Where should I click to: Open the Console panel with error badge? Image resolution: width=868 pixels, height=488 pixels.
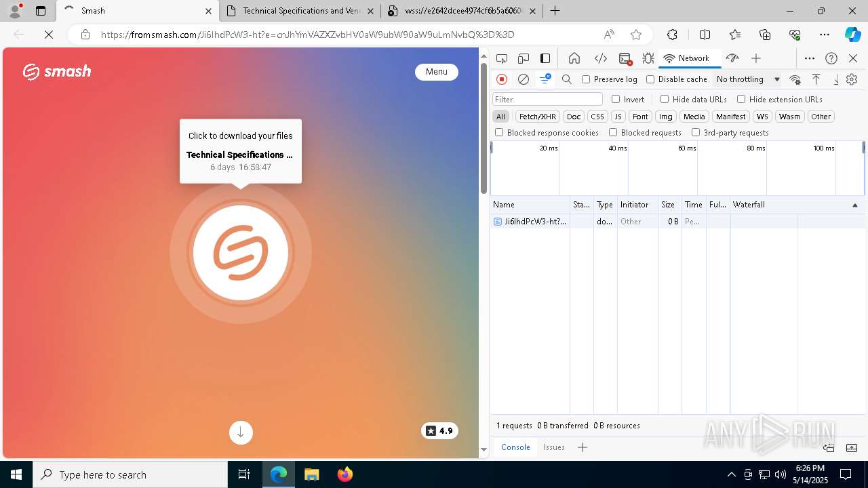[x=625, y=58]
